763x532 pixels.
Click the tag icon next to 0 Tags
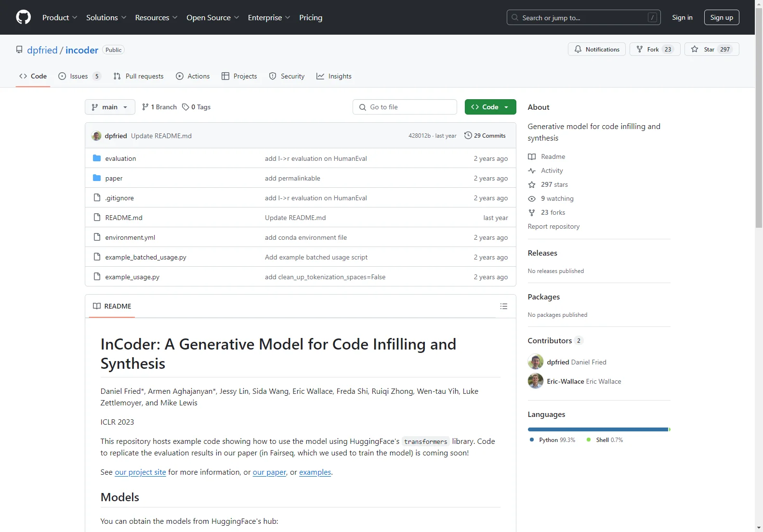(185, 107)
